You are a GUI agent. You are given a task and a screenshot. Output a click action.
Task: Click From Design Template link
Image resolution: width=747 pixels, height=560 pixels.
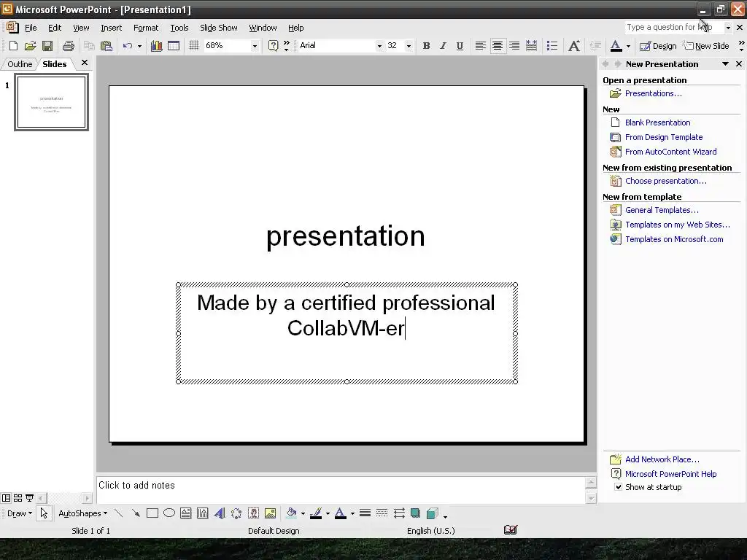tap(664, 137)
